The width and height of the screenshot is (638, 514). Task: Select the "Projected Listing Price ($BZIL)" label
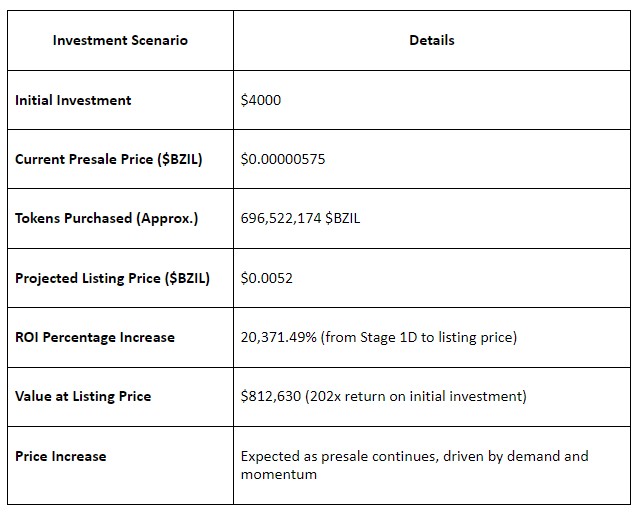[x=113, y=278]
